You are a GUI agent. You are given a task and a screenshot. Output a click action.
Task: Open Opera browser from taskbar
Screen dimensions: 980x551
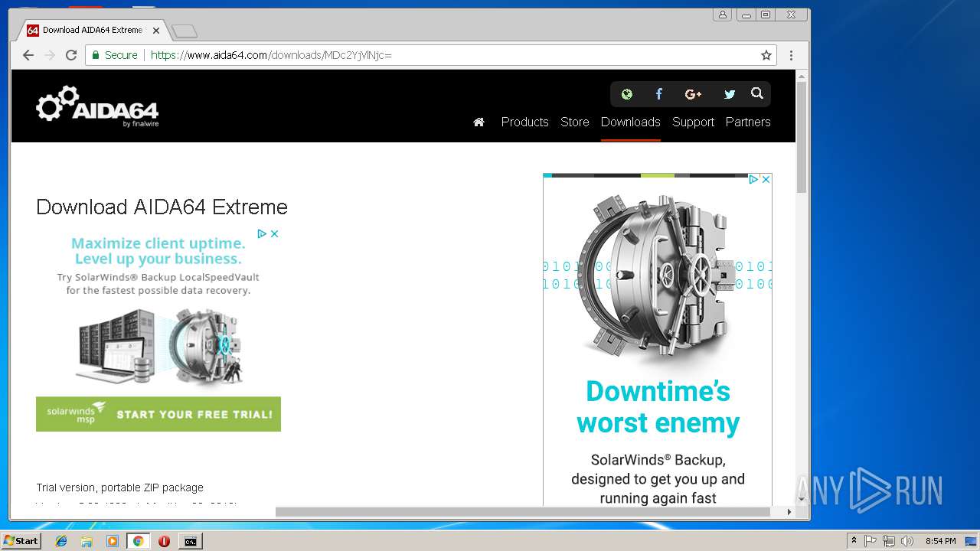pyautogui.click(x=164, y=541)
